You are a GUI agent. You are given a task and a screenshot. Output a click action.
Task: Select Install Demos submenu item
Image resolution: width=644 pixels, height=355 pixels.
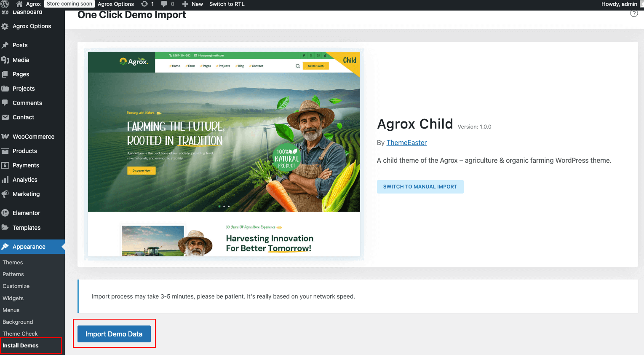click(x=21, y=345)
